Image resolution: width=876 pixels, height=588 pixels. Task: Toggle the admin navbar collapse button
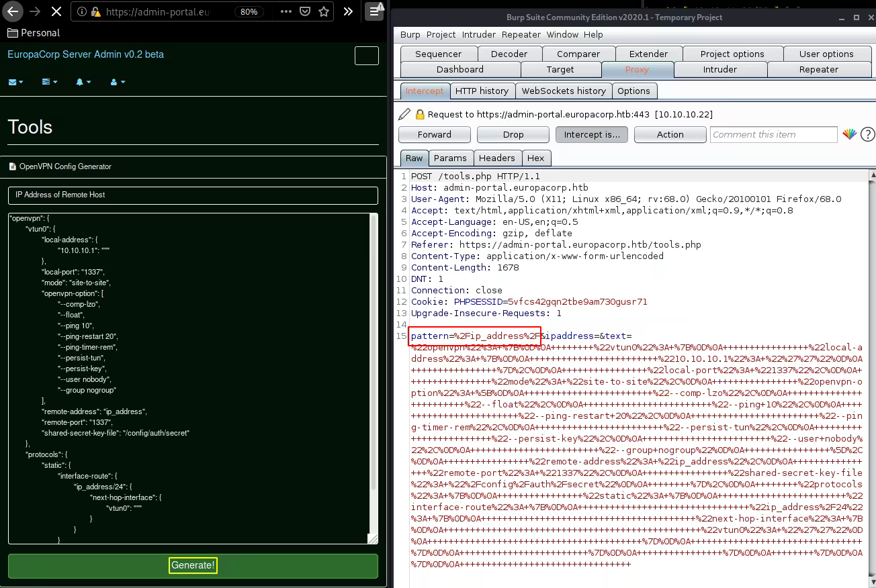point(366,56)
